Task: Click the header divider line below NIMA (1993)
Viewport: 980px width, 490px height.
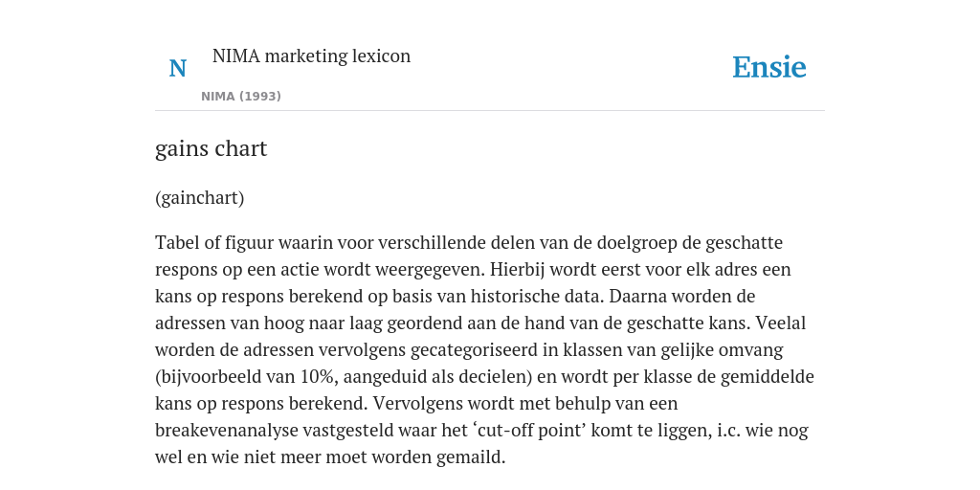Action: [x=490, y=111]
